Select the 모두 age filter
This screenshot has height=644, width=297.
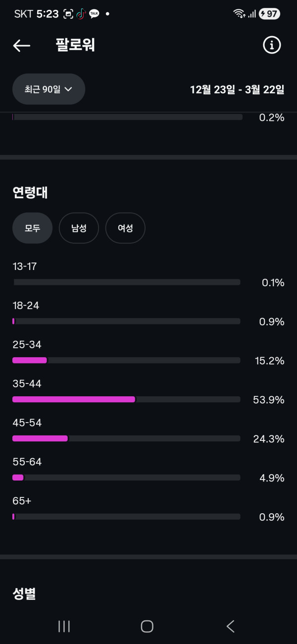32,228
